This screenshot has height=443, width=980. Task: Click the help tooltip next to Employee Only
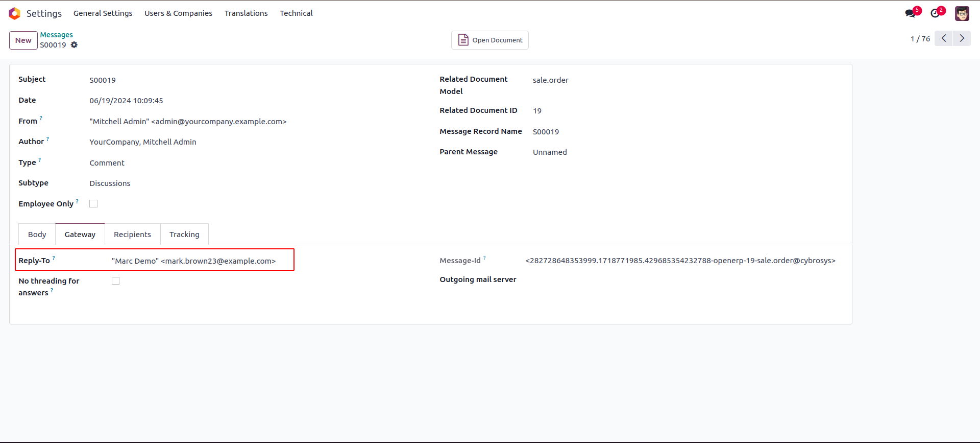pos(77,201)
